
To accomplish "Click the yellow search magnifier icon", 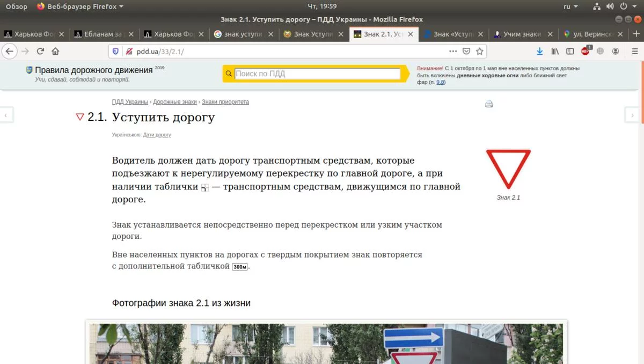I will pos(229,74).
